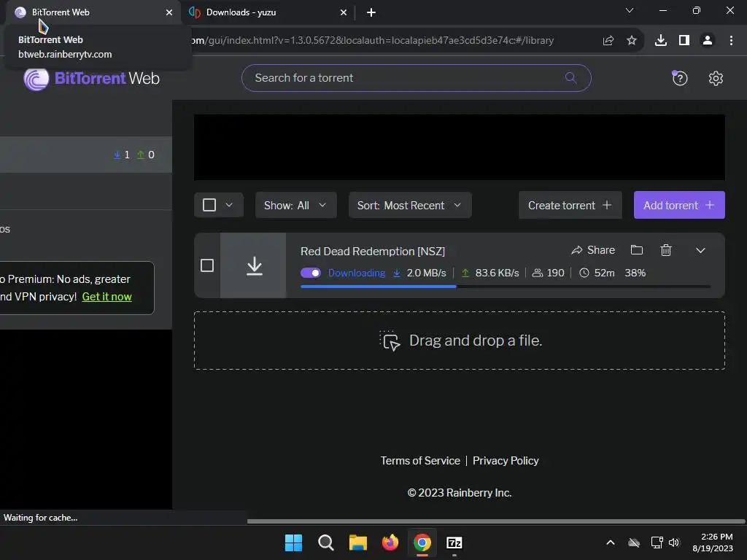
Task: Click the Add torrent button
Action: [x=679, y=205]
